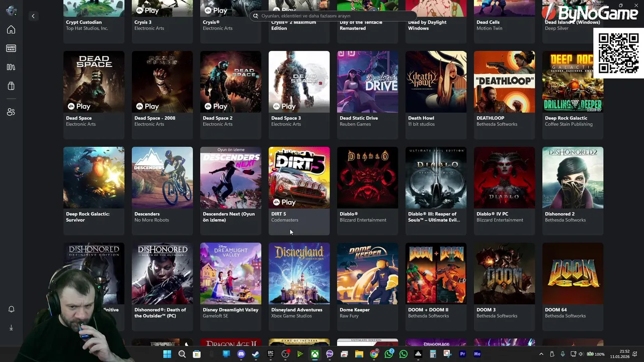Open Diablo III Reaper of Souls tile
Image resolution: width=644 pixels, height=362 pixels.
click(x=436, y=191)
